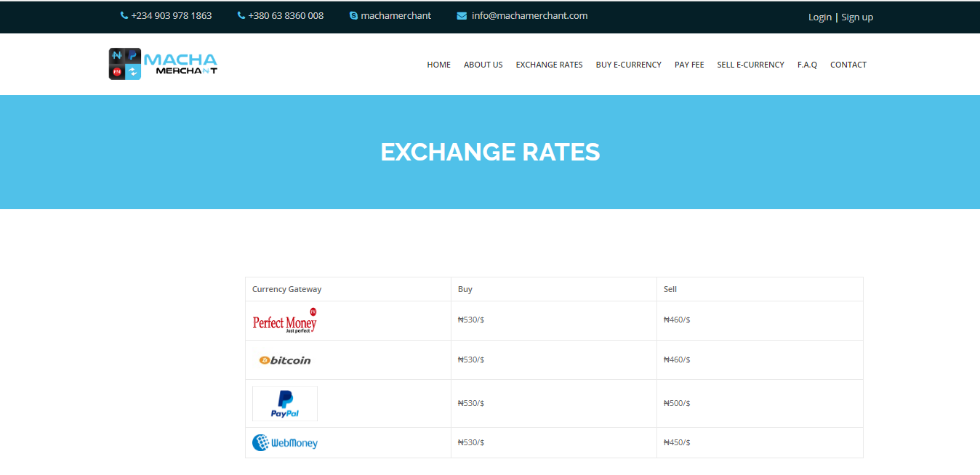Click the email envelope icon
The image size is (980, 475).
tap(462, 16)
